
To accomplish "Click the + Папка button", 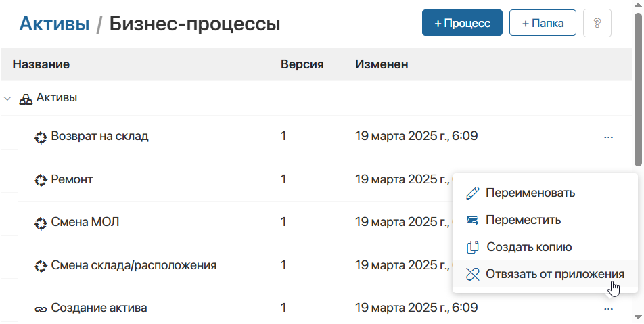I will 543,23.
